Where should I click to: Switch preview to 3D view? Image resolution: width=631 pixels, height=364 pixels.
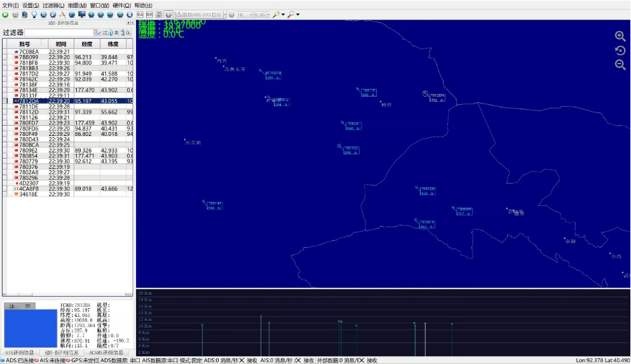[x=27, y=306]
